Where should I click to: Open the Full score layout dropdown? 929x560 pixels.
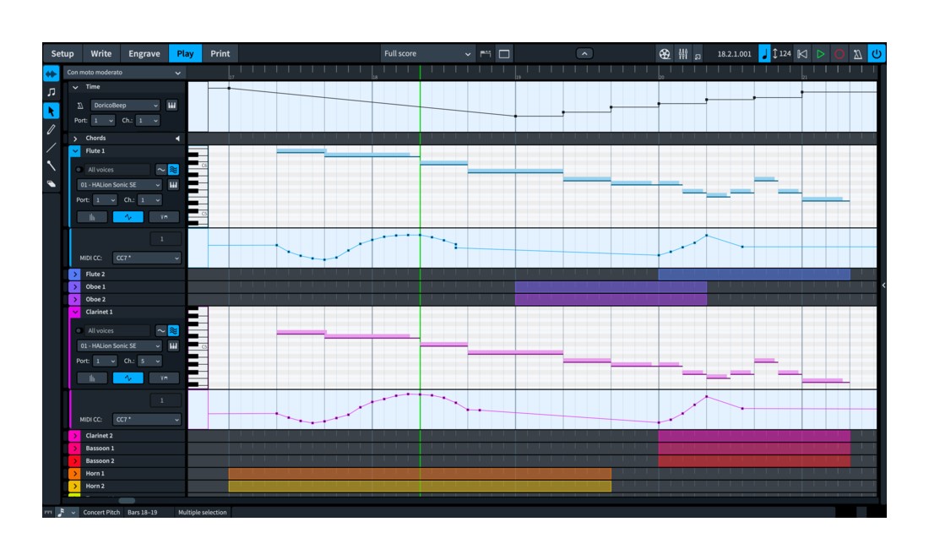click(x=427, y=53)
